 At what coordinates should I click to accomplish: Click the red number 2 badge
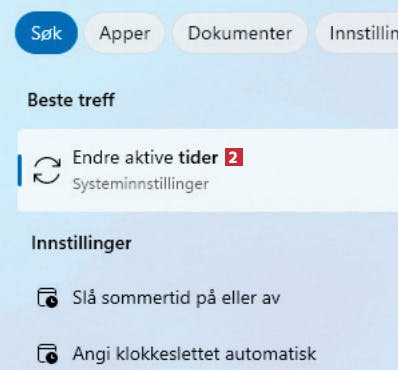click(x=234, y=157)
